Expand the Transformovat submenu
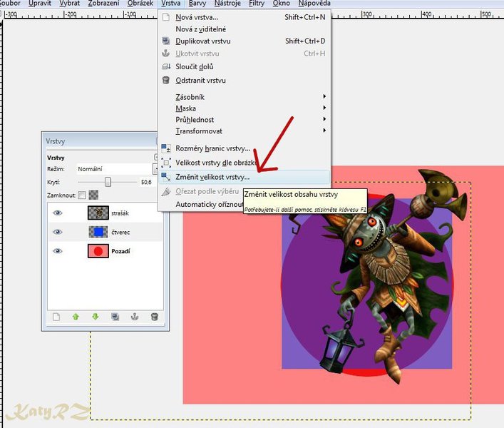This screenshot has width=504, height=428. tap(245, 131)
